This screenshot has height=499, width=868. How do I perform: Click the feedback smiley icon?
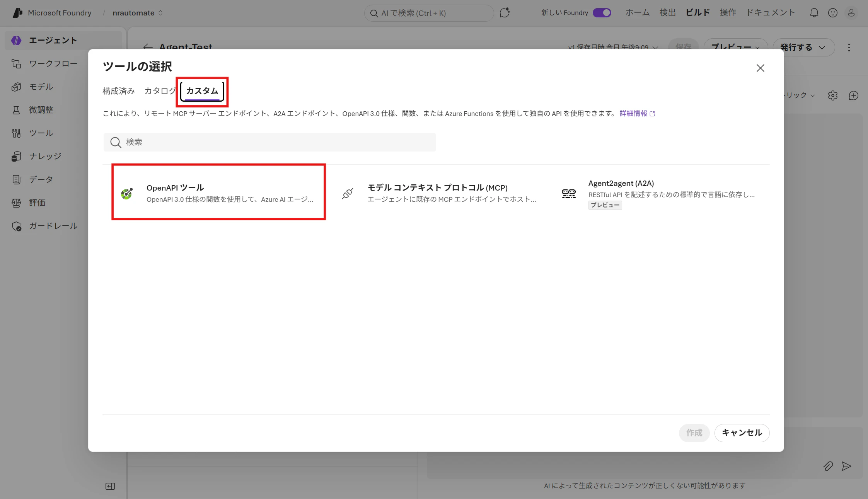[832, 13]
